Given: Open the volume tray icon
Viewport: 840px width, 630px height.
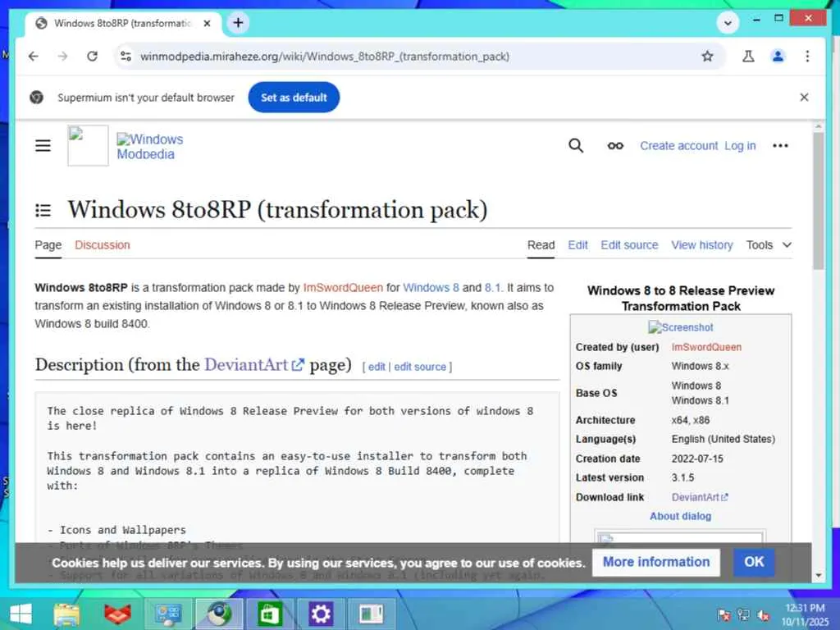Looking at the screenshot, I should click(x=764, y=614).
